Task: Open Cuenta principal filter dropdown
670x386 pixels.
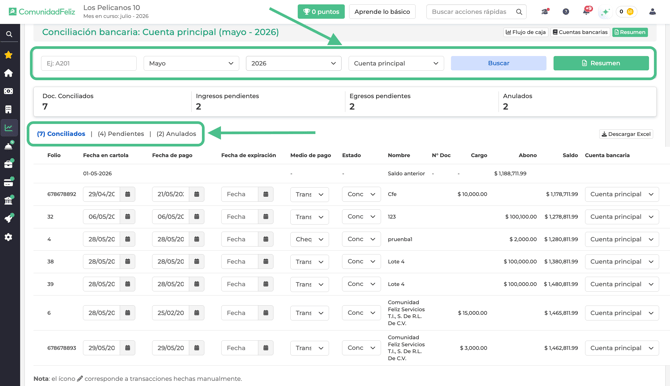Action: coord(396,63)
